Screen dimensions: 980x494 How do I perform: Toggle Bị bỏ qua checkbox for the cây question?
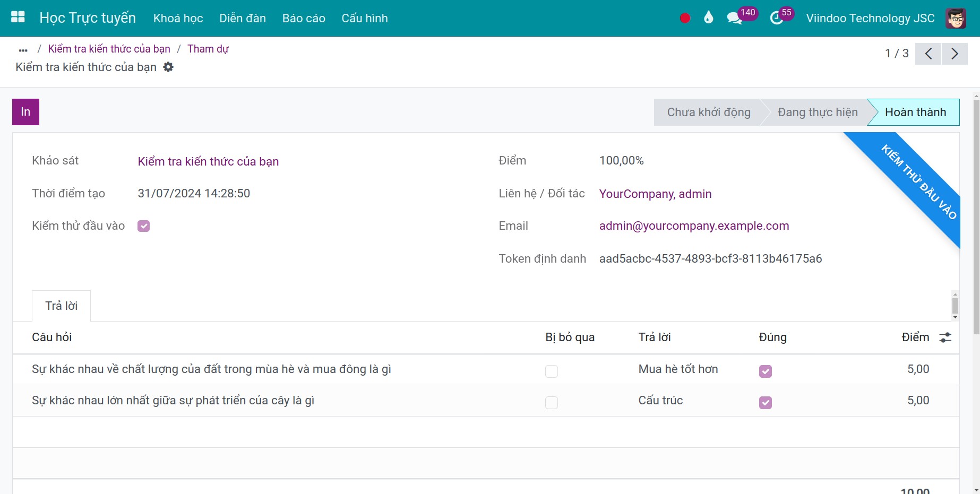tap(552, 402)
